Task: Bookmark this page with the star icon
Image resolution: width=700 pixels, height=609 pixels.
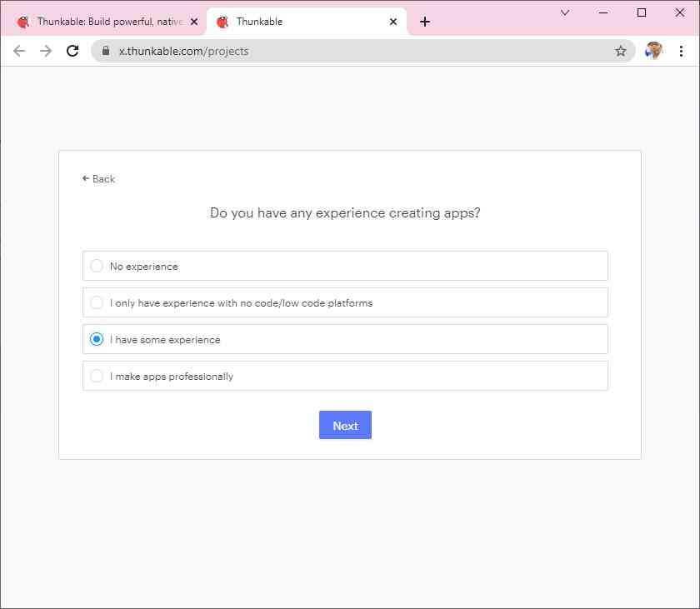Action: point(621,51)
